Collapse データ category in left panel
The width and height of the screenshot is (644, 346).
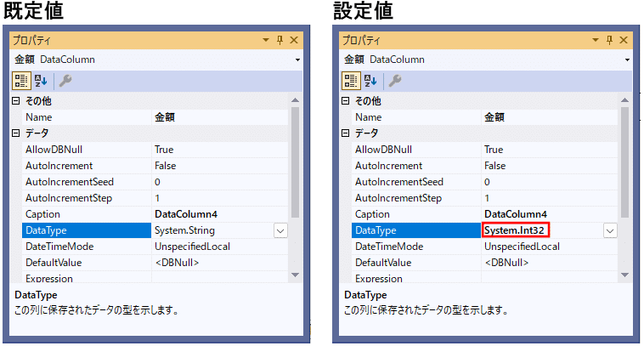coord(15,133)
